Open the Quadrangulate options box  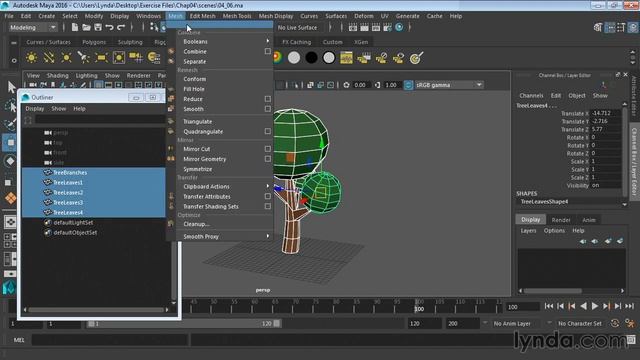pos(267,131)
